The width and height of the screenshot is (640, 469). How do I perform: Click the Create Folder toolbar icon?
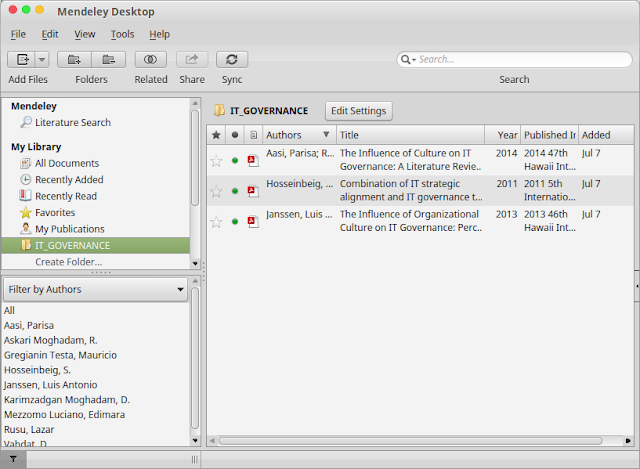pos(74,60)
